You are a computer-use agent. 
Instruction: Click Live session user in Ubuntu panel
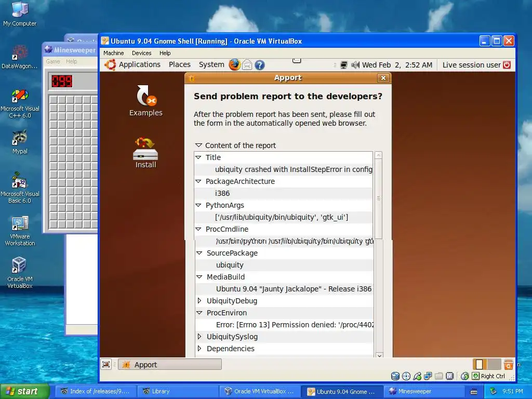(x=471, y=65)
